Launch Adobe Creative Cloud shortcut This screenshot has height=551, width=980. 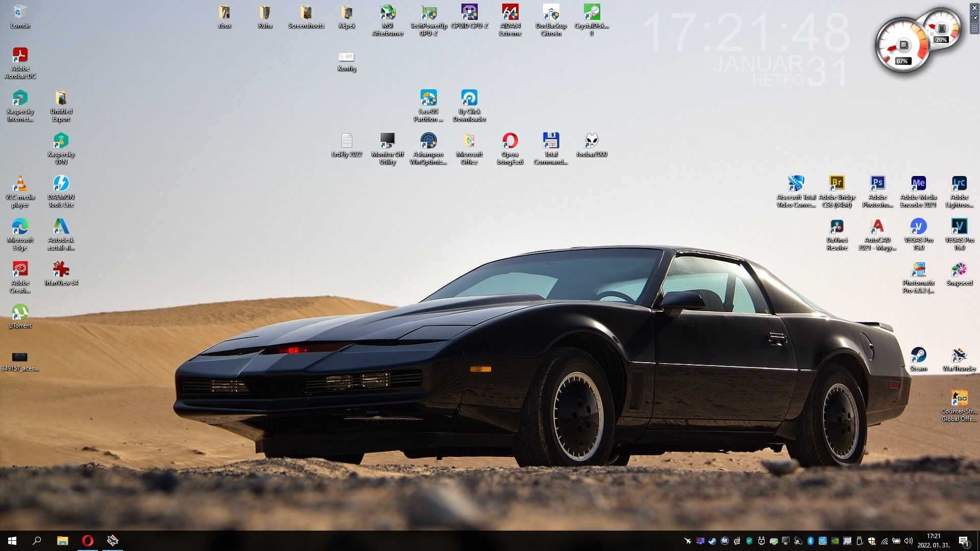click(x=20, y=278)
